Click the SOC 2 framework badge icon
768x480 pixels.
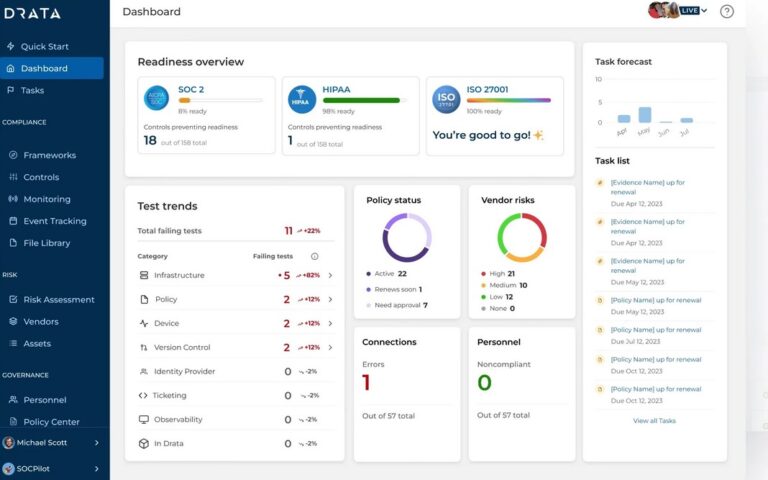tap(157, 99)
